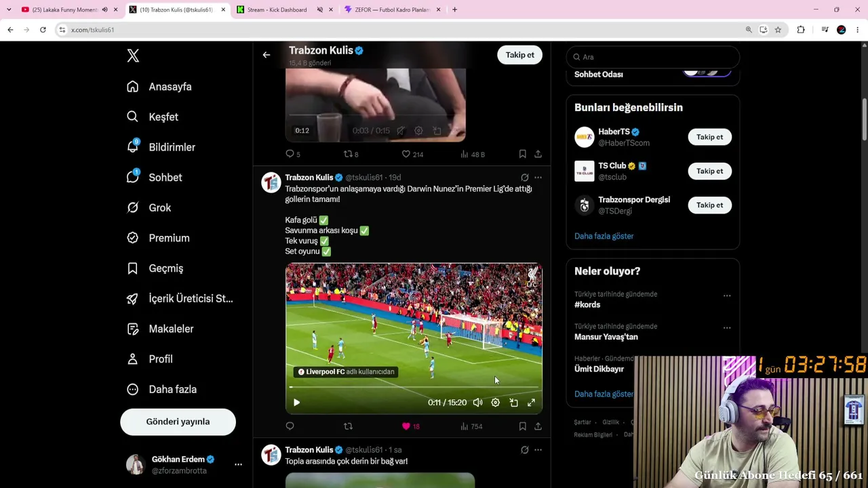Image resolution: width=868 pixels, height=488 pixels.
Task: Open more options on 'Topla arasında' post
Action: pos(538,450)
